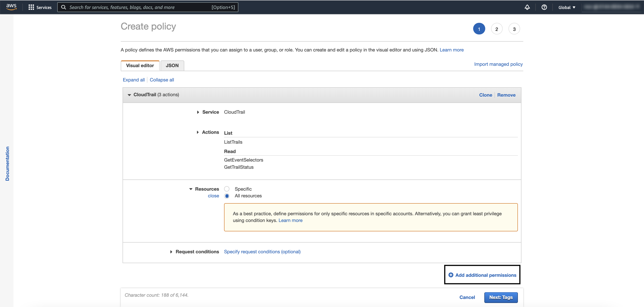The width and height of the screenshot is (644, 307).
Task: Click the GetTrailStatus action text
Action: click(239, 167)
